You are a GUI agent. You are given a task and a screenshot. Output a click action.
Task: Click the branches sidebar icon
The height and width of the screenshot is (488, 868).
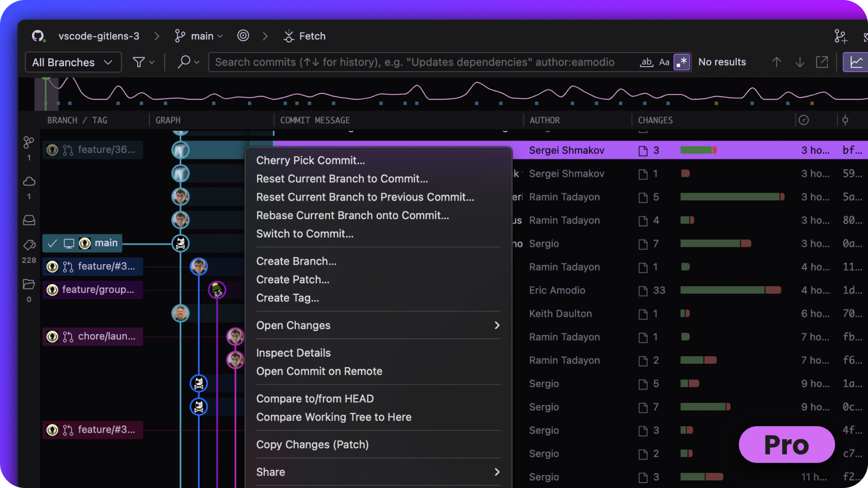click(29, 143)
